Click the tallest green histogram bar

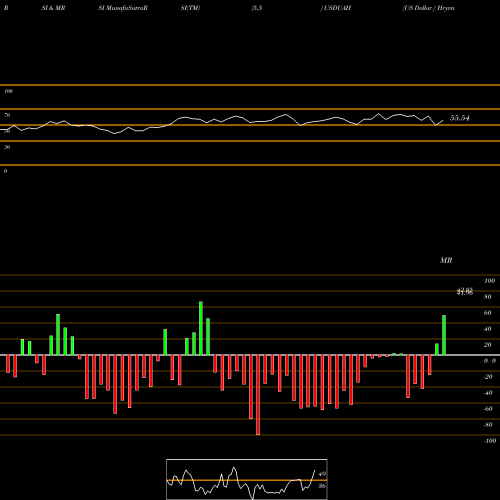201,328
